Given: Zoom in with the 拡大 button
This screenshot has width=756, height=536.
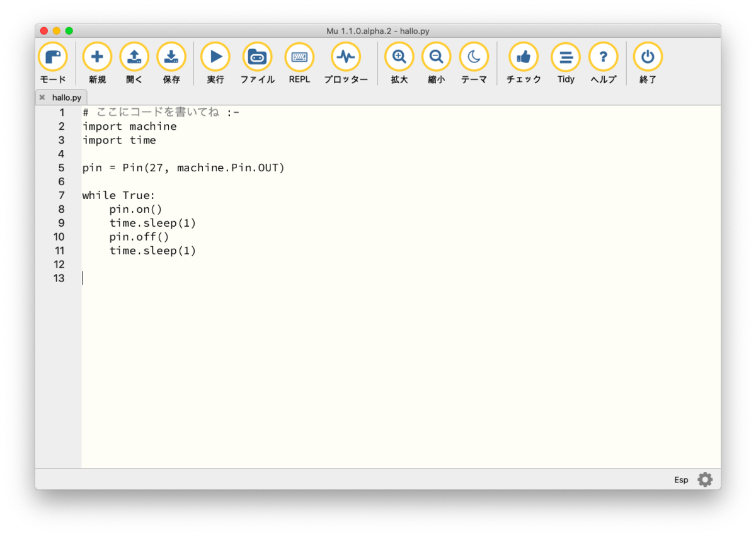Looking at the screenshot, I should click(399, 64).
